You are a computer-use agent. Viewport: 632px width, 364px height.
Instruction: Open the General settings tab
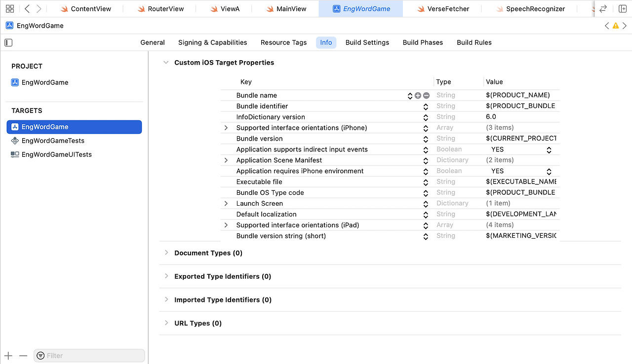pos(153,42)
